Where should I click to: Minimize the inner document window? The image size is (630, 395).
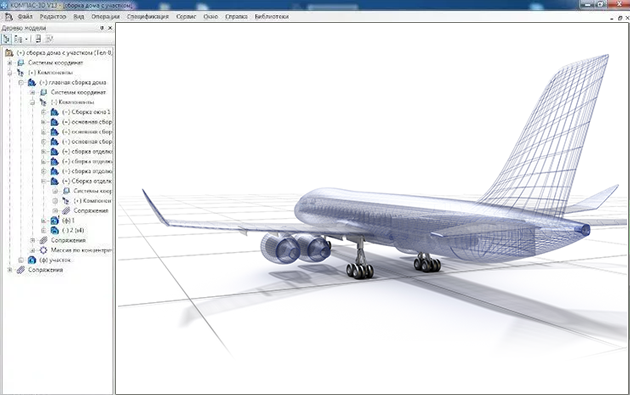[x=613, y=18]
